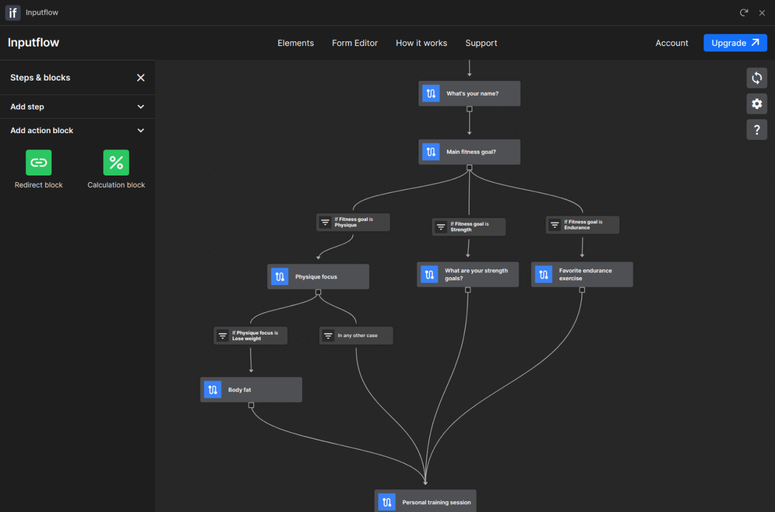Click the step icon on strength goals node
Viewport: 775px width, 512px height.
pyautogui.click(x=429, y=274)
